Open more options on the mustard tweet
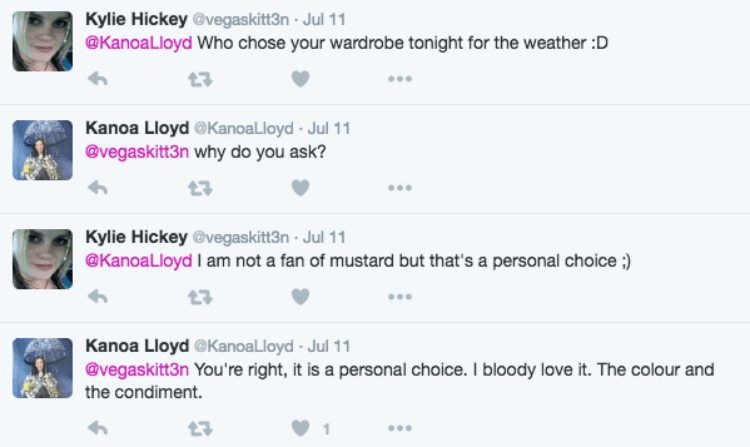 click(400, 296)
